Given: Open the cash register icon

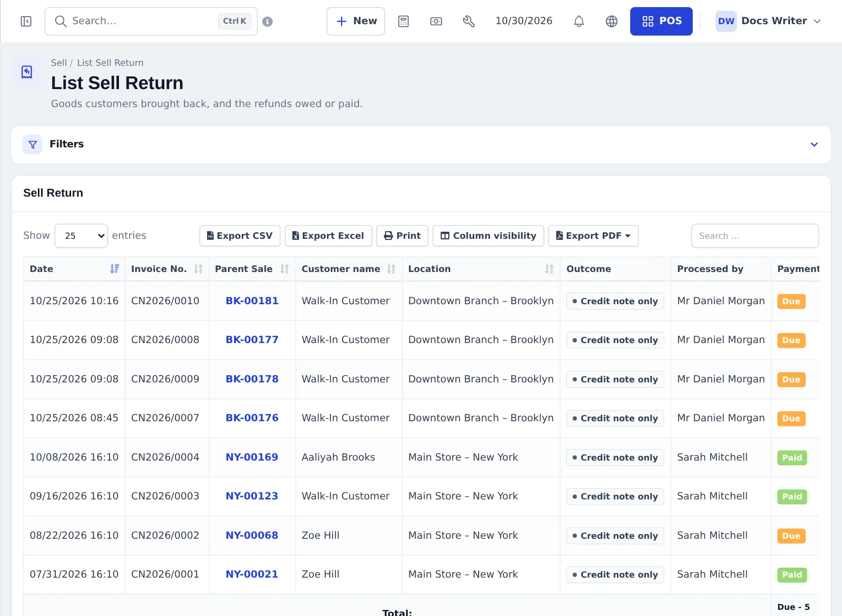Looking at the screenshot, I should [436, 21].
